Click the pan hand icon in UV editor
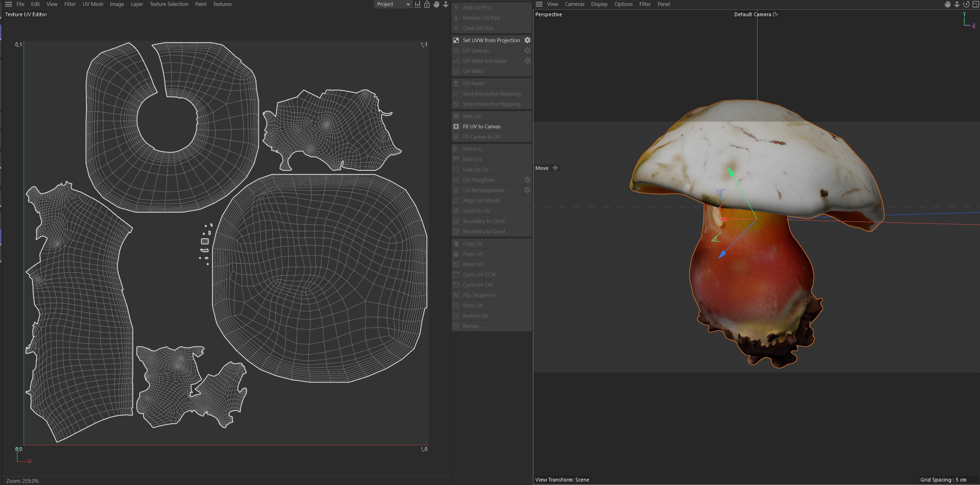This screenshot has height=485, width=980. click(436, 4)
